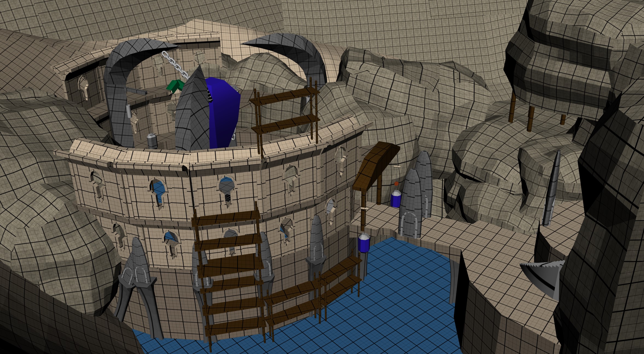Select the metal chain above the tower
This screenshot has width=644, height=354.
point(175,65)
